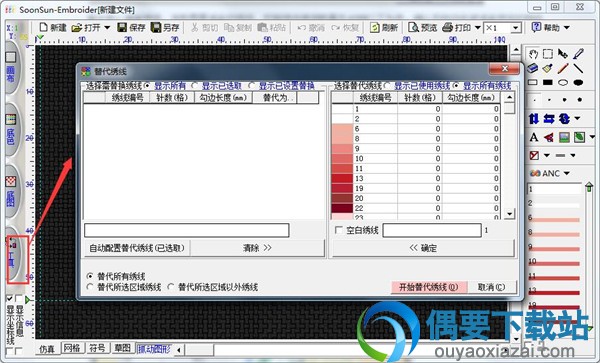Click the 取消 cancel button
Image resolution: width=600 pixels, height=363 pixels.
[492, 287]
